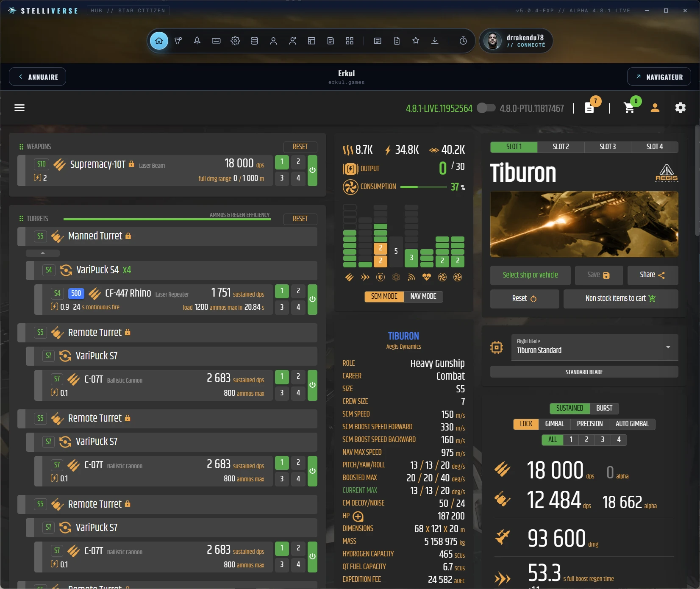This screenshot has height=589, width=700.
Task: Toggle power for the Supremacy-10T weapon
Action: tap(312, 170)
